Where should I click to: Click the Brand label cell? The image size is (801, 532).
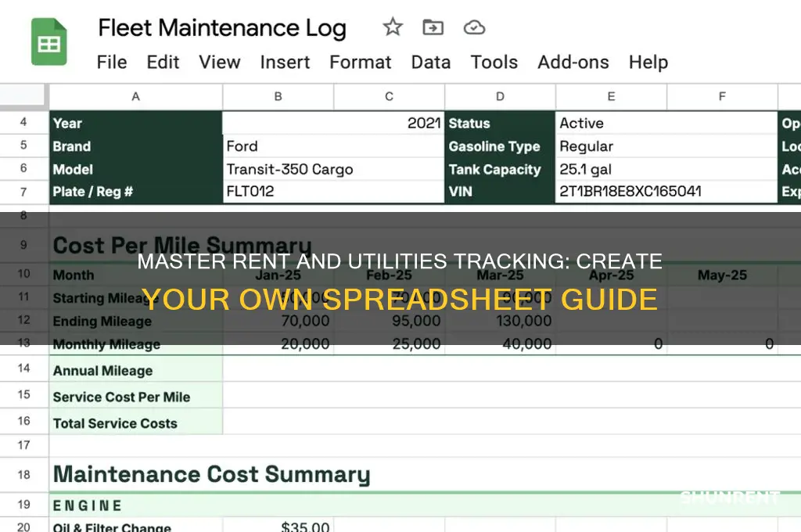[136, 146]
